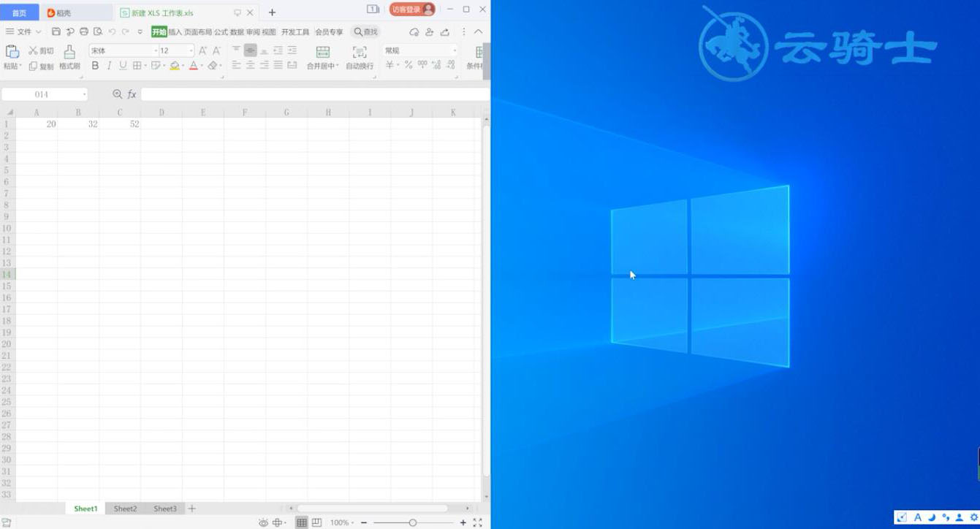Open the Sheet2 worksheet tab

pyautogui.click(x=125, y=509)
